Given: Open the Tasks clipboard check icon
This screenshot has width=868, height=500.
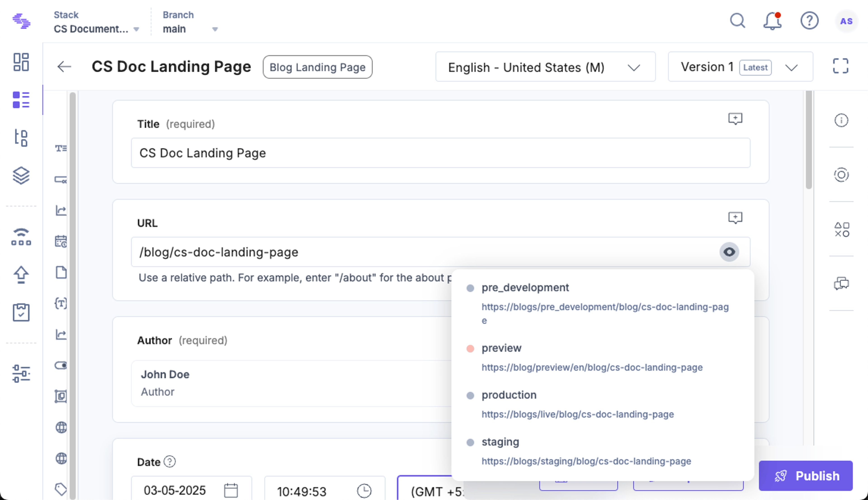Looking at the screenshot, I should click(x=21, y=313).
